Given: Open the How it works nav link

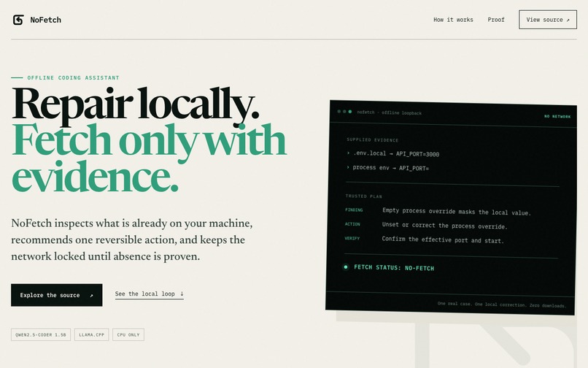Looking at the screenshot, I should tap(453, 20).
